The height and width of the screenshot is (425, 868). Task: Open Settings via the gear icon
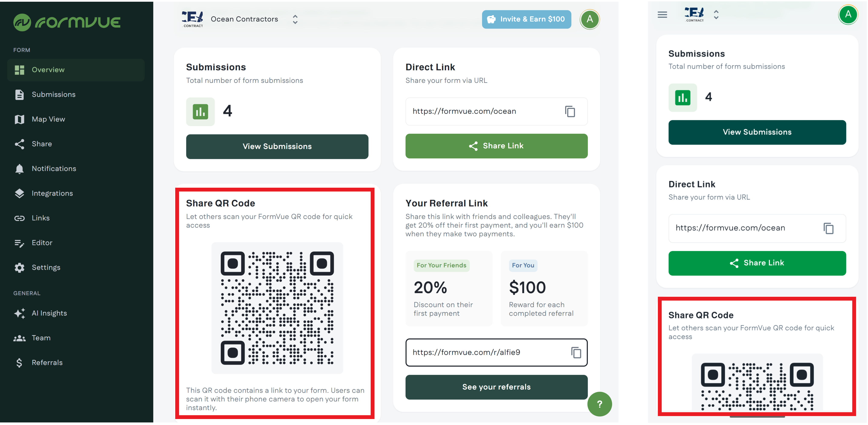[20, 267]
